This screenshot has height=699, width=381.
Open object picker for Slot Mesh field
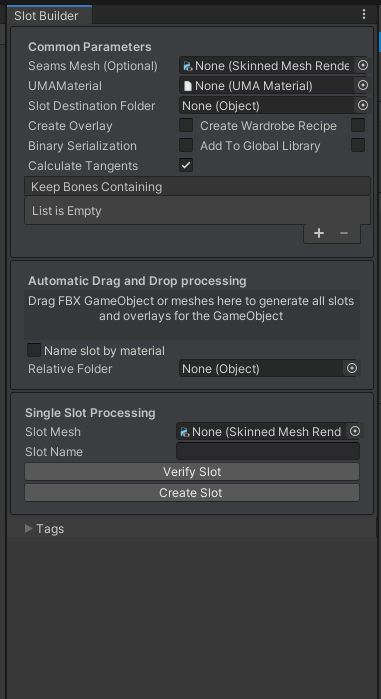[355, 431]
